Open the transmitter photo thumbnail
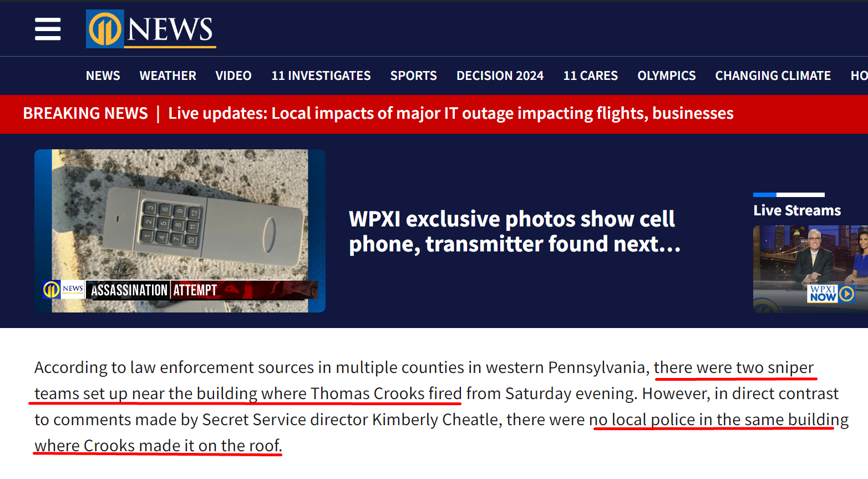Screen dimensions: 868x479 click(x=180, y=231)
